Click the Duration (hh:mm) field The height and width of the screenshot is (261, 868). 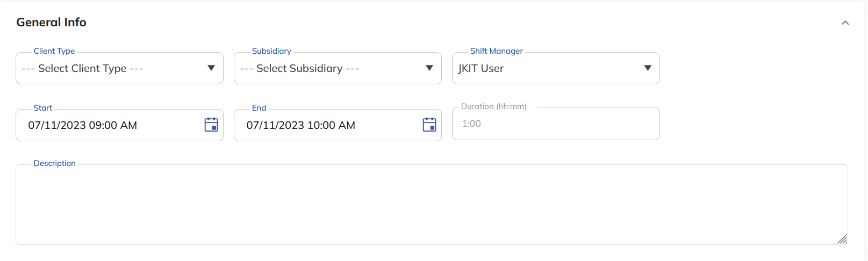(555, 124)
